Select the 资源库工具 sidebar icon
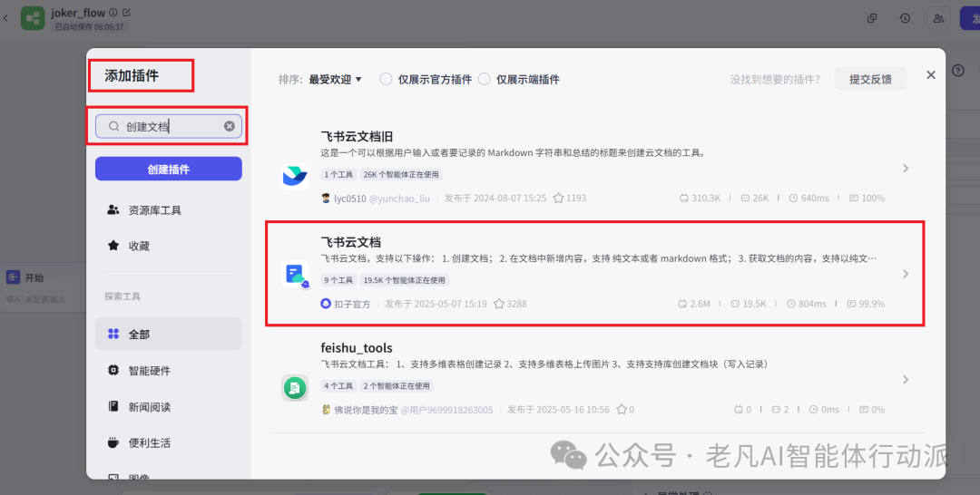Screen dimensions: 980x495 pyautogui.click(x=113, y=209)
